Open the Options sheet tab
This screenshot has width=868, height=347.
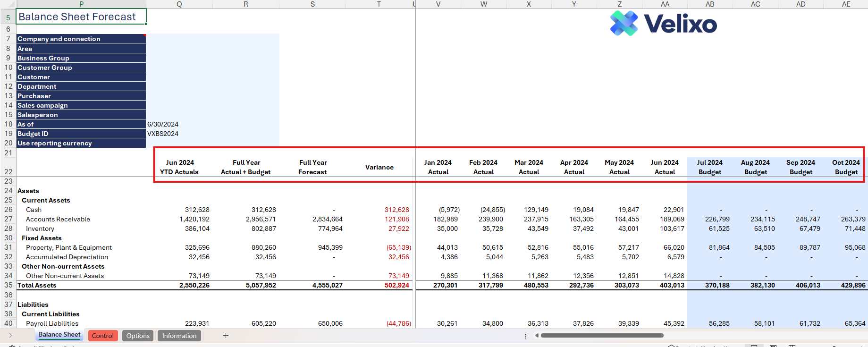(x=138, y=336)
